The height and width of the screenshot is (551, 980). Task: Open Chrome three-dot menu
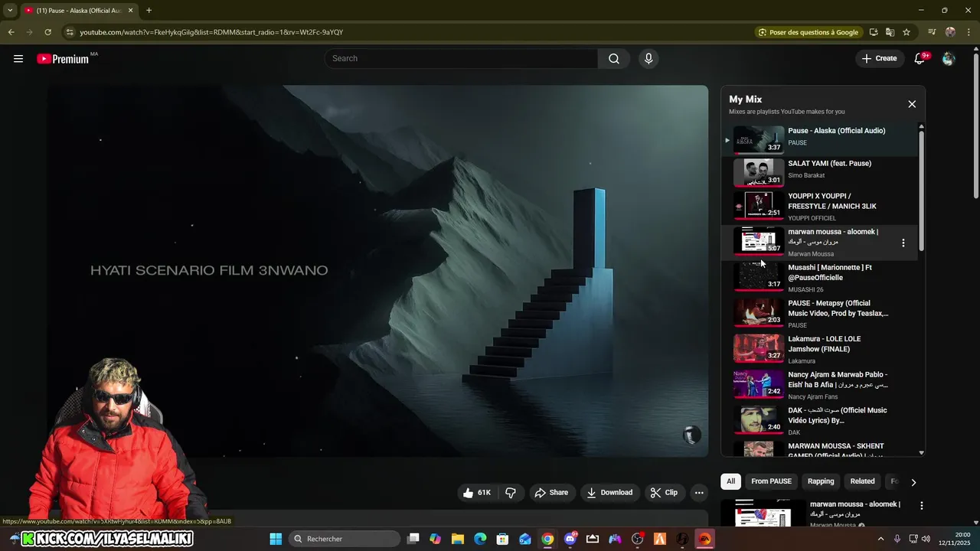coord(968,32)
